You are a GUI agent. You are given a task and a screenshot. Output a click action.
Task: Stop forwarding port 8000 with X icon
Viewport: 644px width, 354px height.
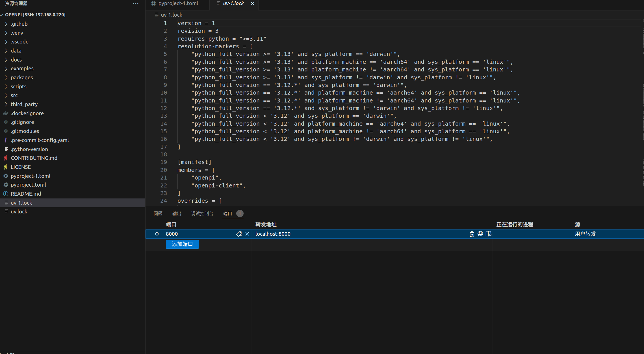point(247,234)
